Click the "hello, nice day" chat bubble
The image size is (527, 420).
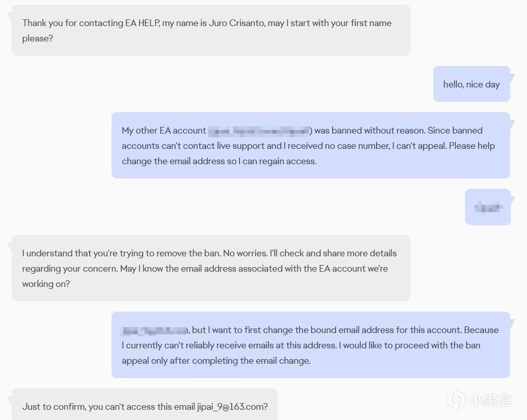coord(471,84)
